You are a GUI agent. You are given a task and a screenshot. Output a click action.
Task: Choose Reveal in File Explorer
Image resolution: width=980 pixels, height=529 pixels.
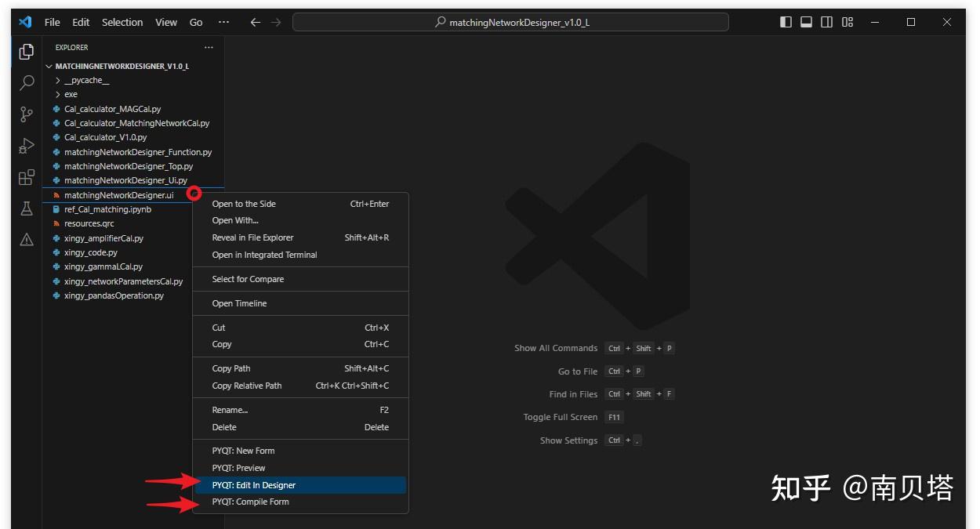tap(300, 237)
